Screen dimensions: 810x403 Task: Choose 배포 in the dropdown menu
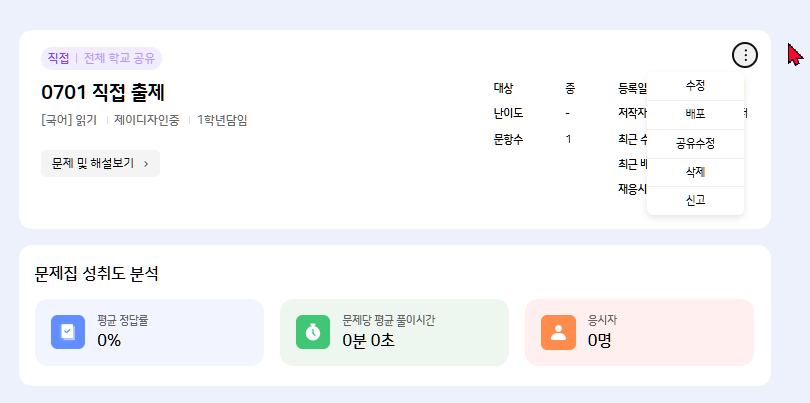[695, 114]
